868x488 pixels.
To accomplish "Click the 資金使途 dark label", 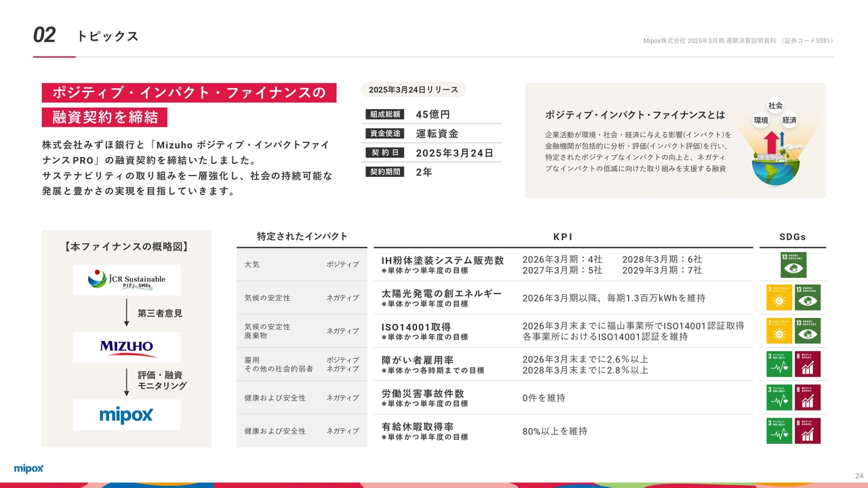I will tap(384, 134).
